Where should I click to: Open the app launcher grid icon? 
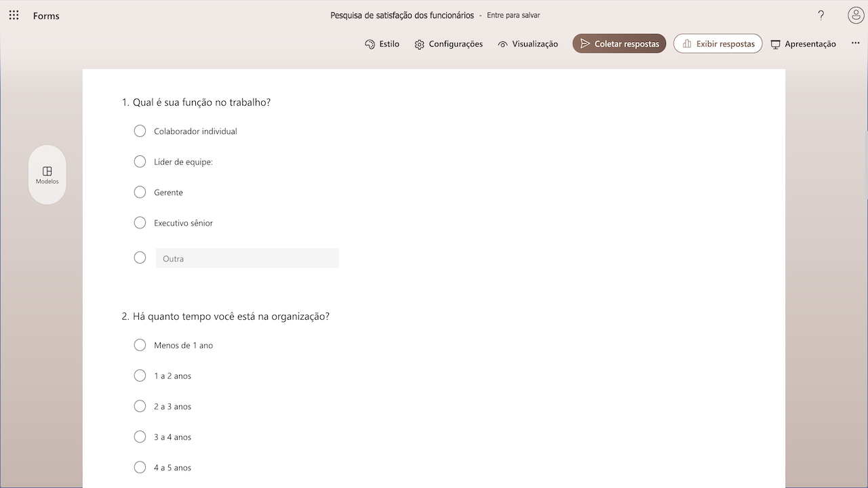tap(14, 16)
